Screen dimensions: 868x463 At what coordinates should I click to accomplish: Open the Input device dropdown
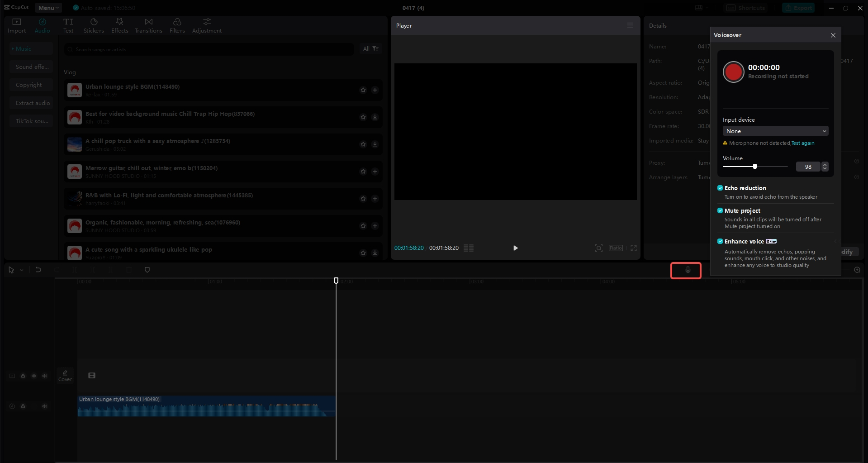coord(775,131)
